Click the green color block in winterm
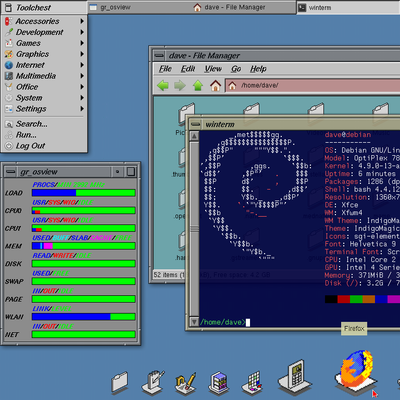The height and width of the screenshot is (400, 400). coord(356,299)
